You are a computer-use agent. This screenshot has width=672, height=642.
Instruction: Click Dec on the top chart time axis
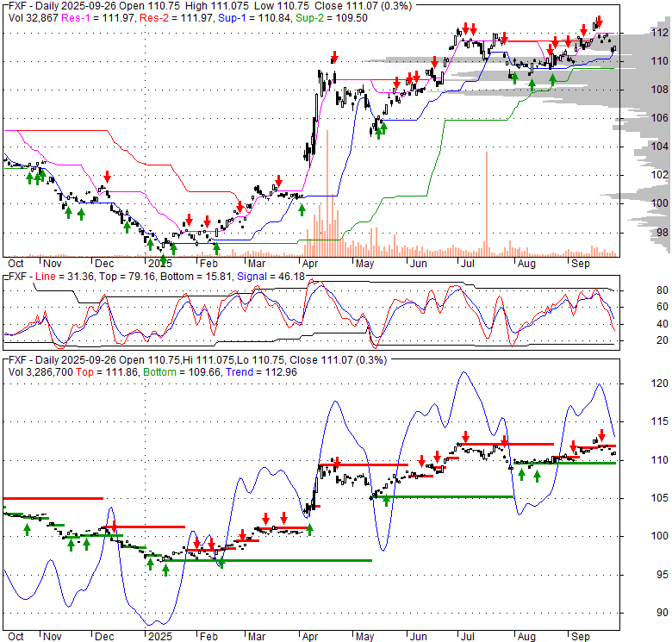coord(104,264)
